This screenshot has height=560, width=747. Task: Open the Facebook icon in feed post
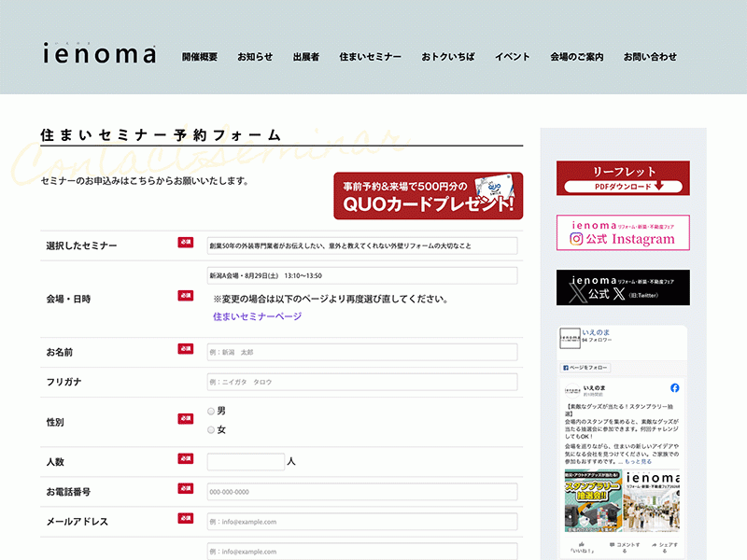coord(674,388)
